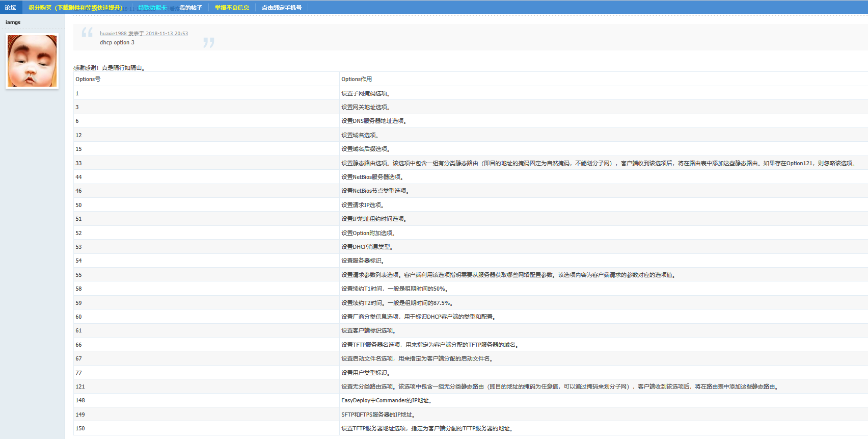The image size is (868, 439).
Task: Click quoted text 'dhcp option 3'
Action: tap(117, 43)
